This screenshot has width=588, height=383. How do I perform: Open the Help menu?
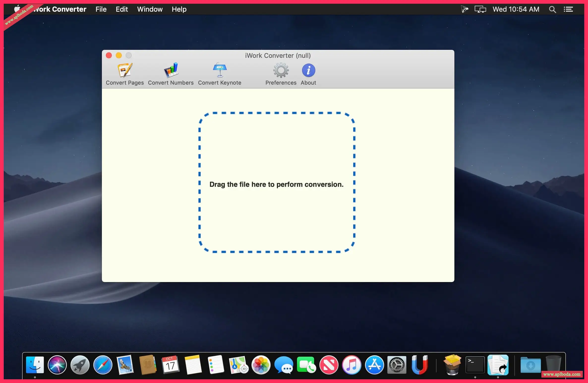179,9
